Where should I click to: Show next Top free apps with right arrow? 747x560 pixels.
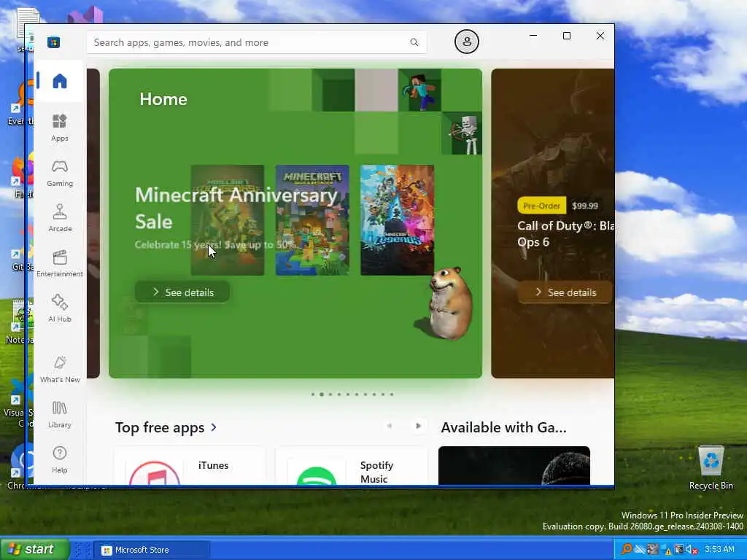click(x=418, y=426)
